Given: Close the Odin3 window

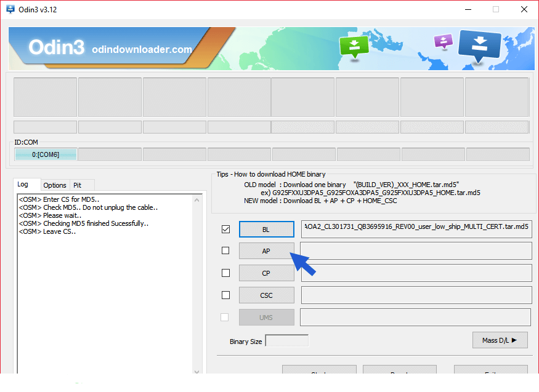Looking at the screenshot, I should coord(524,10).
